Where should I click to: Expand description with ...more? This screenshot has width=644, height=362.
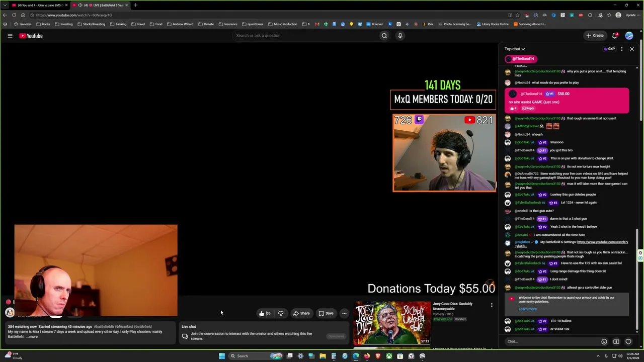tap(32, 336)
